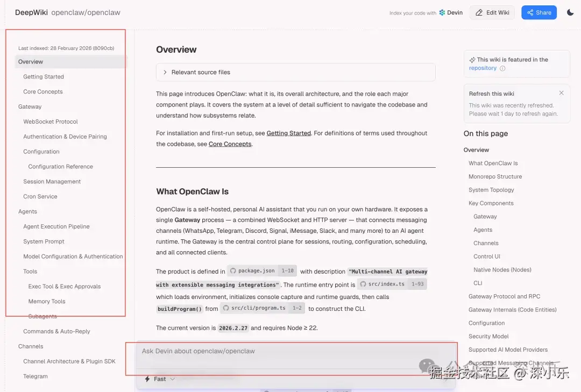Open Exec Tool & Exec Approvals page

(65, 287)
